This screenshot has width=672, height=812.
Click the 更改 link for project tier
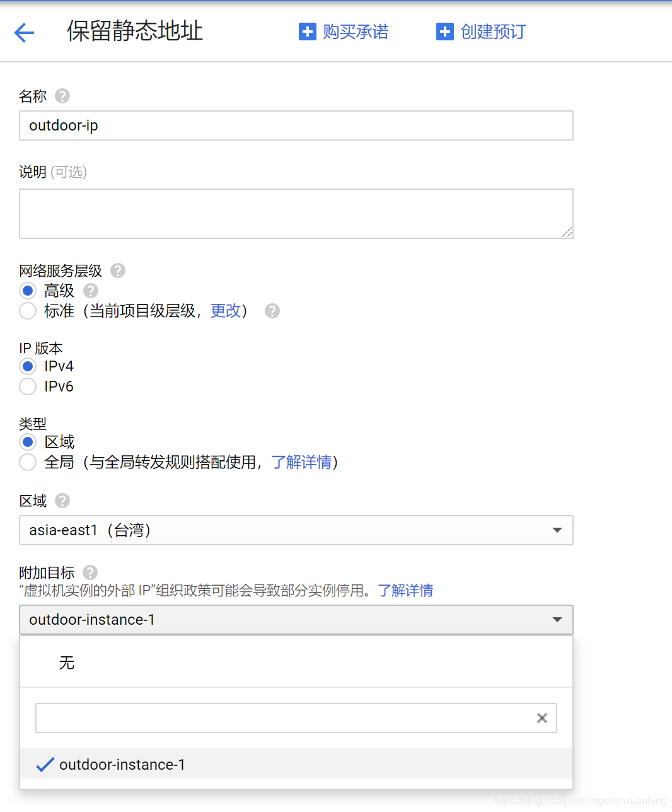(x=226, y=311)
